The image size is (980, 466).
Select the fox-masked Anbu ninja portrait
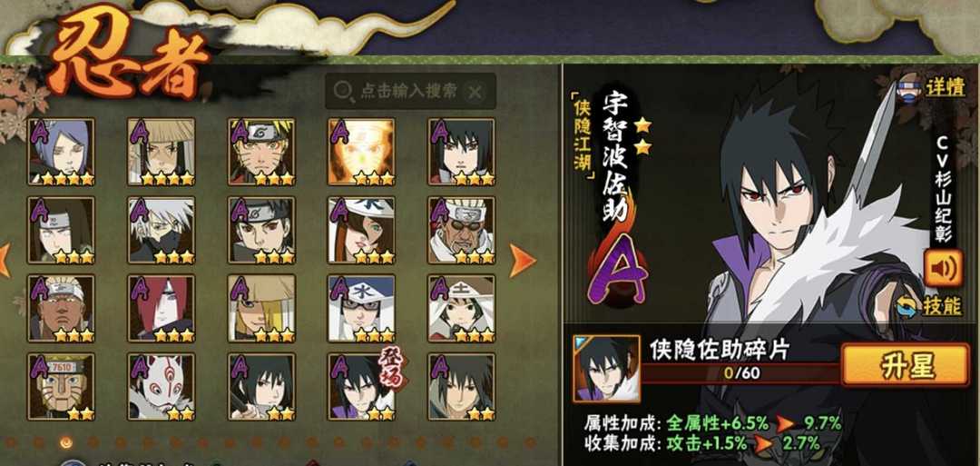coord(162,387)
